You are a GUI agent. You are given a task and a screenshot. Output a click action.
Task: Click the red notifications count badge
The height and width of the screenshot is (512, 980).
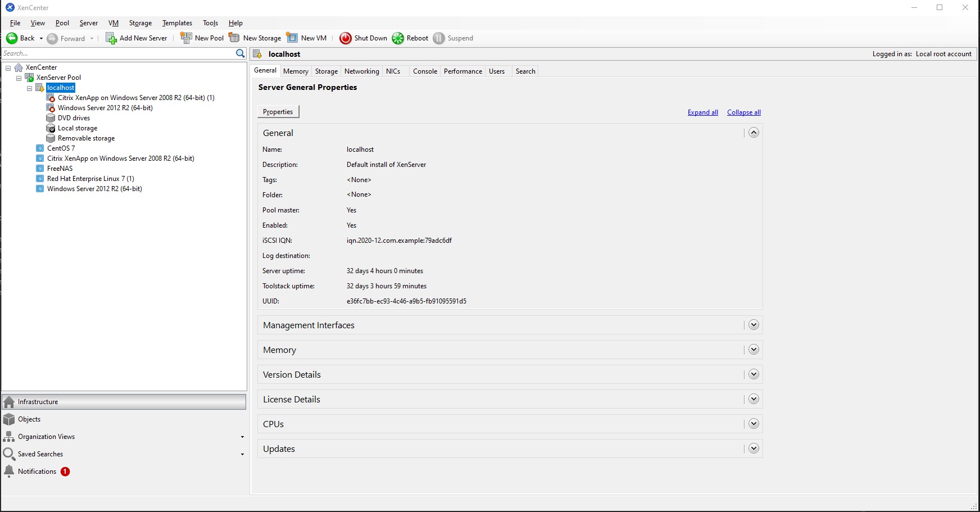tap(65, 472)
